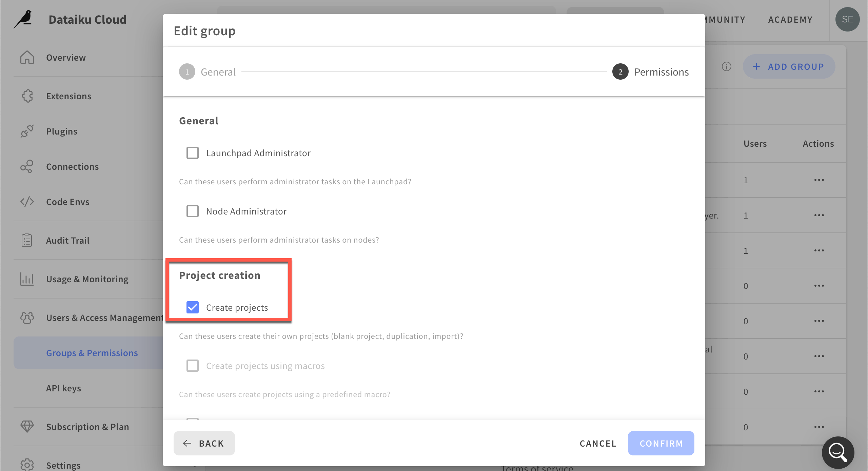The image size is (868, 471).
Task: Enable the Launchpad Administrator checkbox
Action: point(193,153)
